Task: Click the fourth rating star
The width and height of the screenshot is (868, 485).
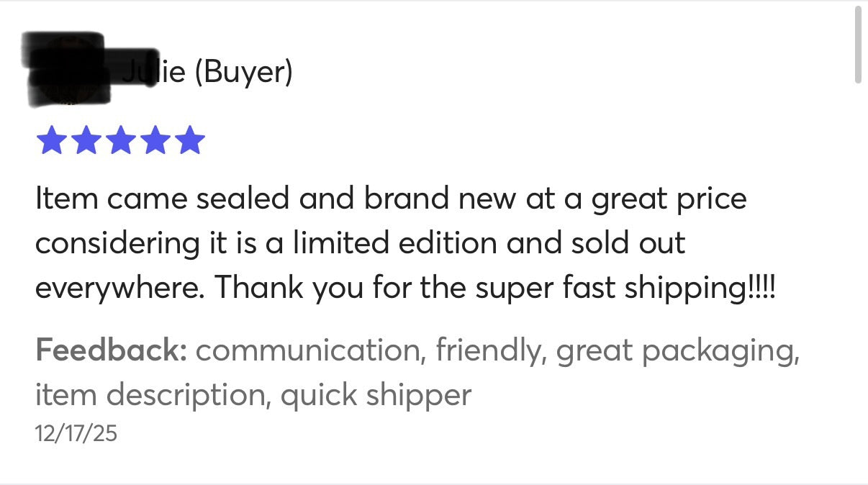Action: point(154,141)
